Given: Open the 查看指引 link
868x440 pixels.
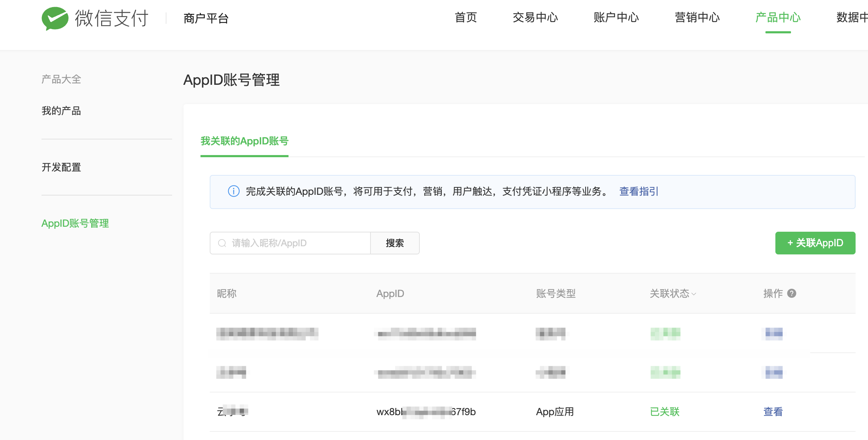Looking at the screenshot, I should tap(639, 191).
